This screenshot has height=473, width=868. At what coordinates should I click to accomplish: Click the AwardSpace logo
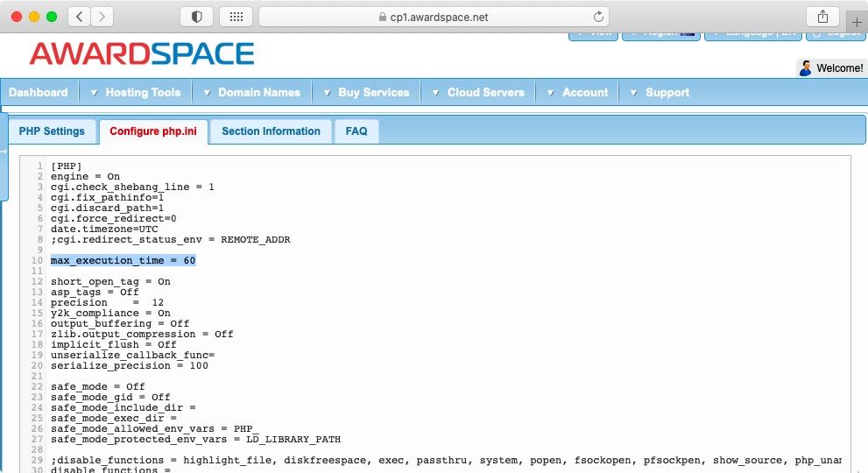142,53
